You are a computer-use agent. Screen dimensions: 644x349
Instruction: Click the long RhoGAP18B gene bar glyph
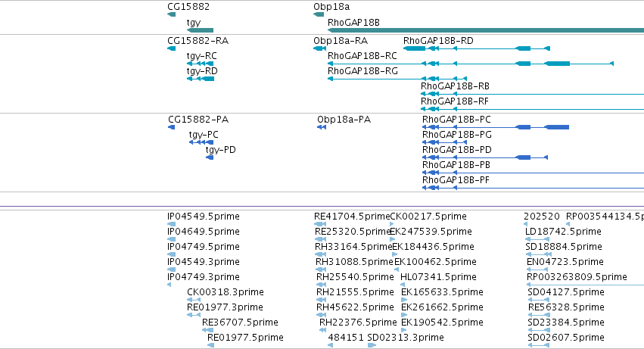click(486, 30)
